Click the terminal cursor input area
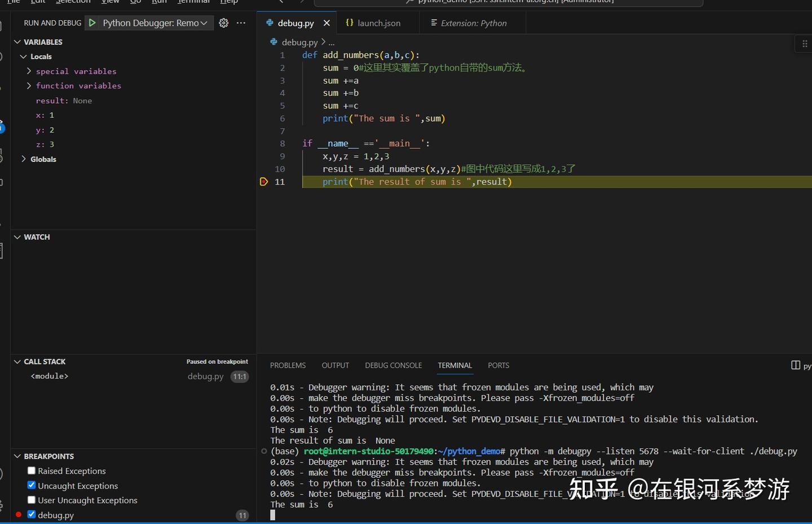The width and height of the screenshot is (812, 524). pos(273,515)
